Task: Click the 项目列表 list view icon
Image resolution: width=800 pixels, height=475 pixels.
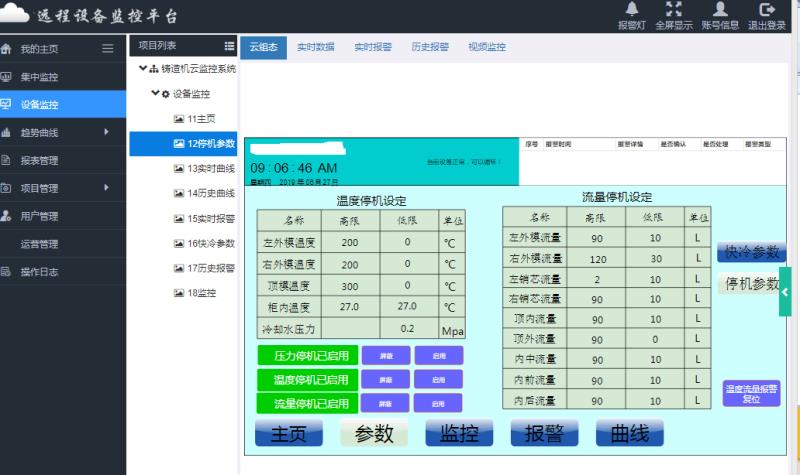Action: pos(229,46)
